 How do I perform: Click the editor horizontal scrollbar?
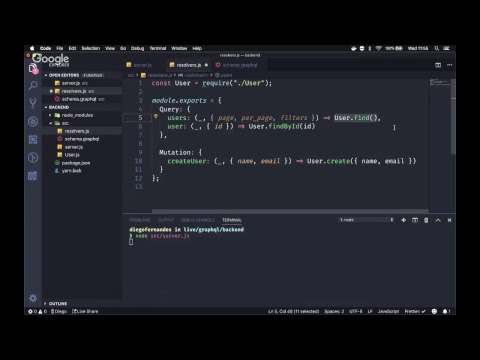click(290, 211)
